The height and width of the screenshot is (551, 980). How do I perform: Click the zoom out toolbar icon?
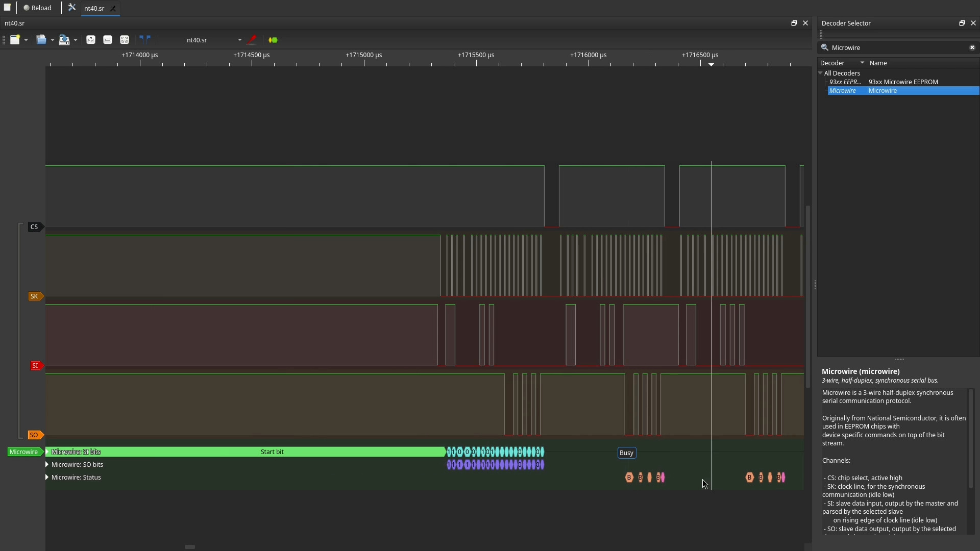tap(108, 40)
